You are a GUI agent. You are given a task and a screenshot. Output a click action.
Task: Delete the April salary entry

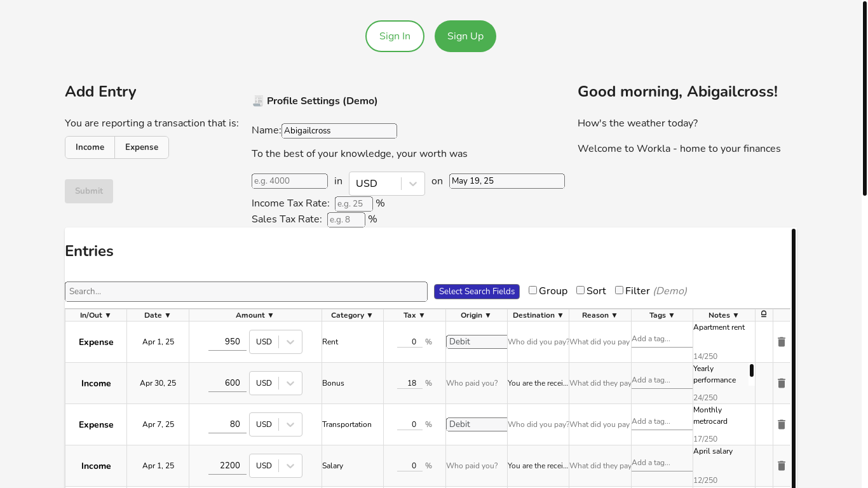(x=782, y=466)
